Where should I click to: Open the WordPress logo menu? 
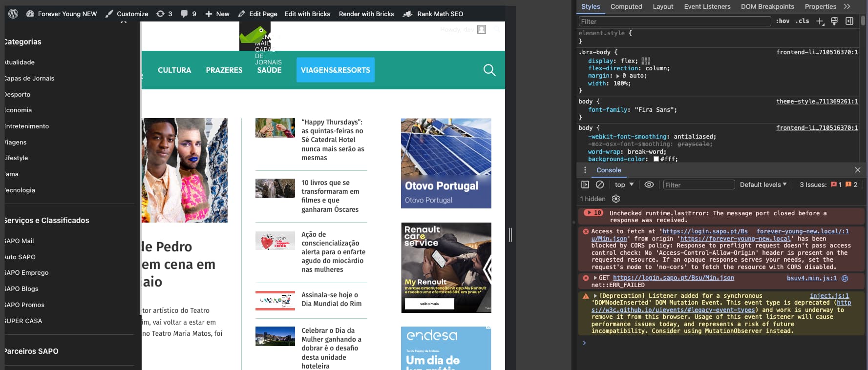[x=13, y=14]
